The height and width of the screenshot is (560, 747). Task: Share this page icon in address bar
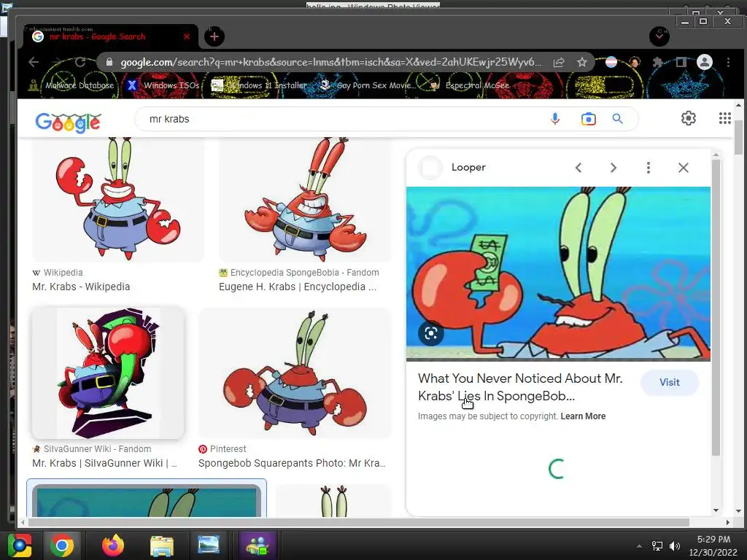click(559, 62)
